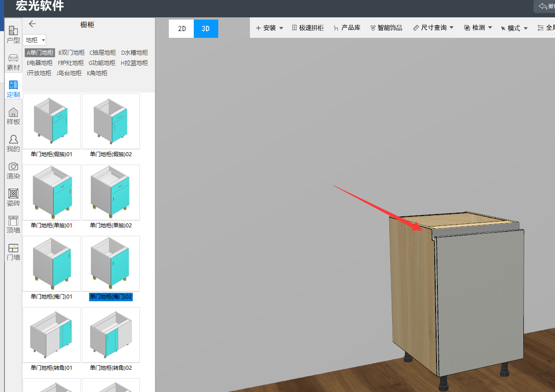Select the F炉灶地柜 category
Screen dimensions: 555x392
(x=71, y=63)
